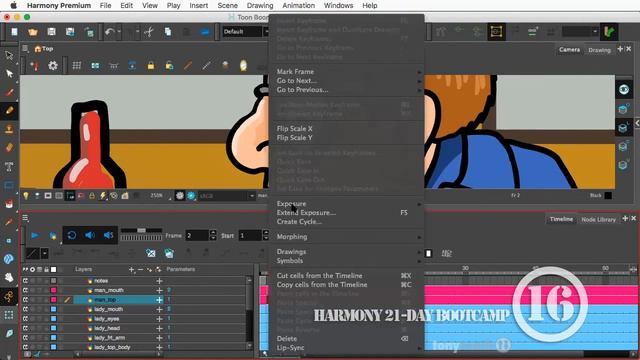Click the playback speed slider handle
The image size is (640, 360).
click(x=141, y=231)
